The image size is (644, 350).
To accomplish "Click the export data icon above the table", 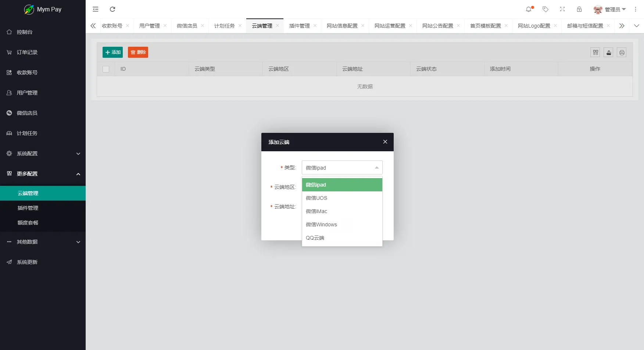I will click(608, 52).
